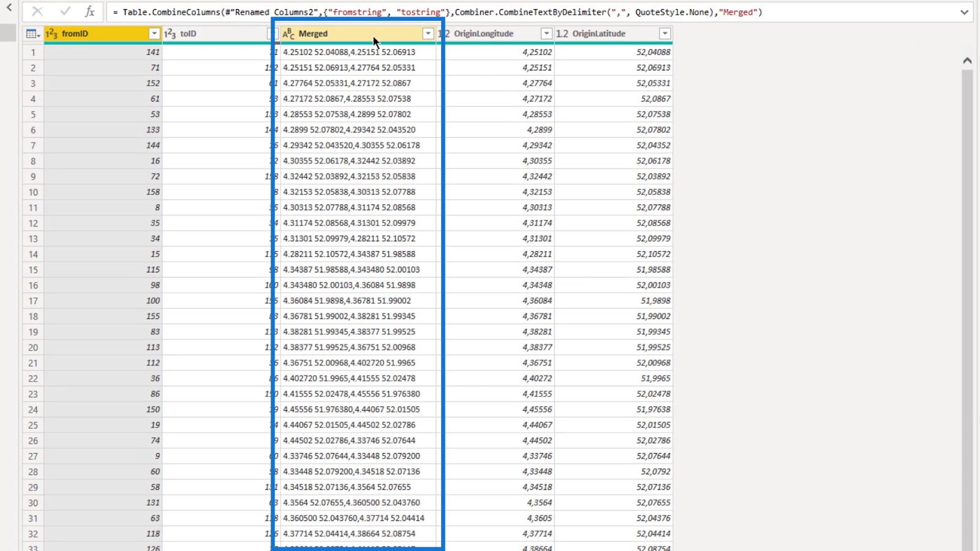Click Merged cell starting 4.37714 52.04414

358,534
